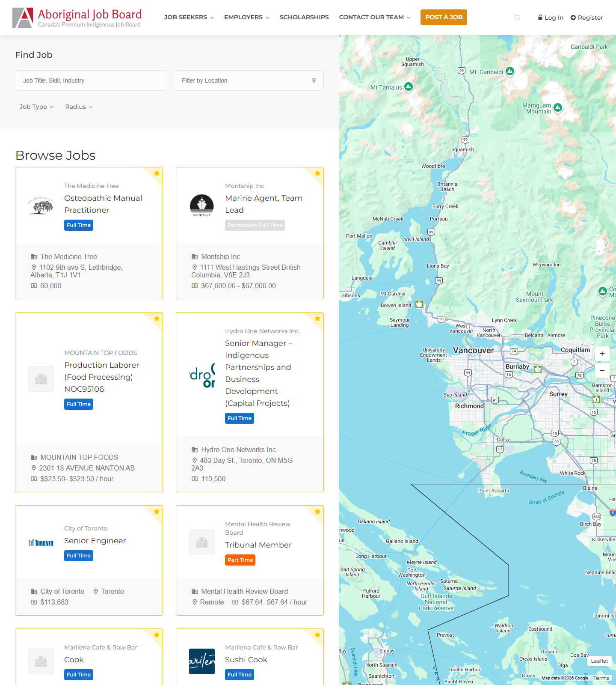Click the City of Toronto logo

point(41,543)
